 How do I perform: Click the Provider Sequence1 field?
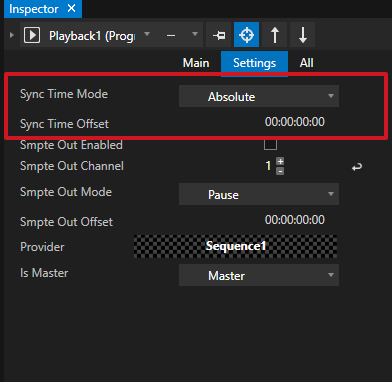pyautogui.click(x=235, y=246)
